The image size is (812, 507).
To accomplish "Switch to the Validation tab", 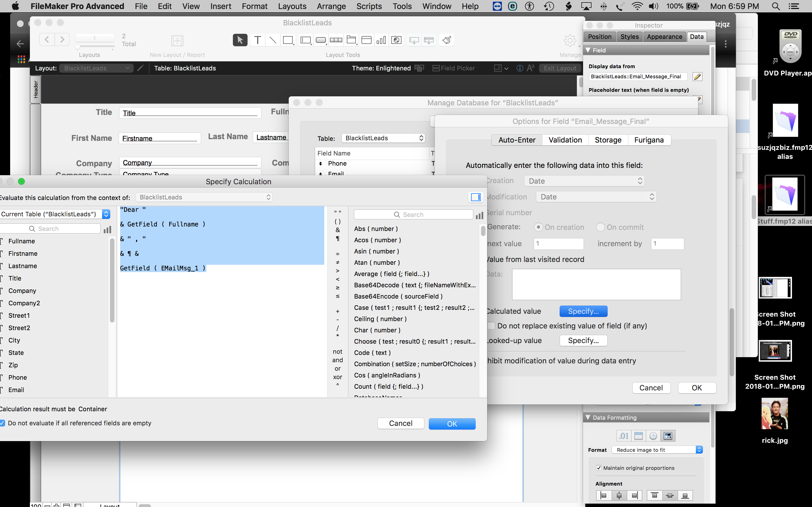I will (x=565, y=140).
